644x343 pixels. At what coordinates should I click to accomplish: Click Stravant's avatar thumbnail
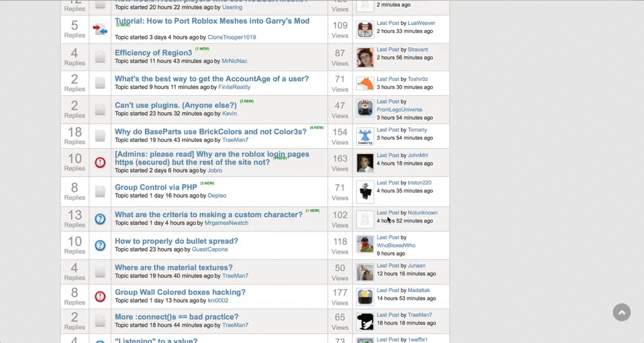(x=365, y=57)
